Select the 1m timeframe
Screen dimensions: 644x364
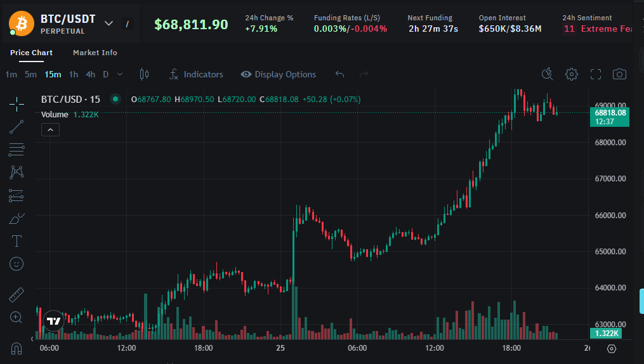click(x=11, y=74)
